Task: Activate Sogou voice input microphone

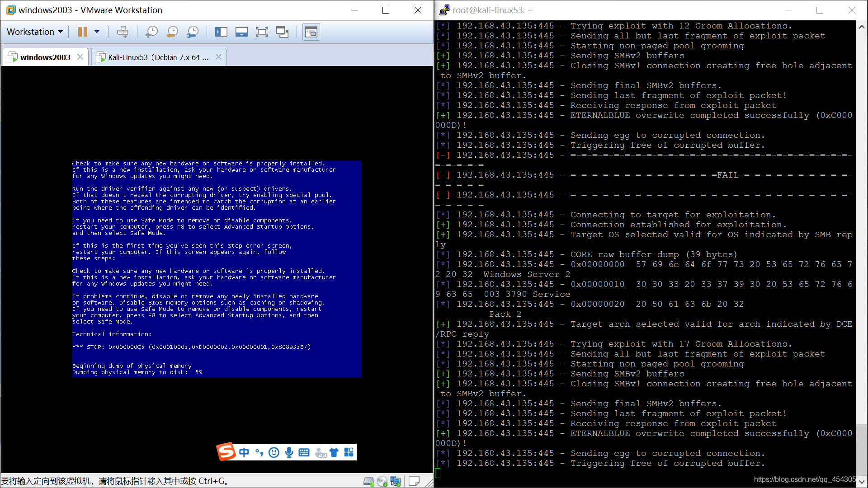Action: point(289,452)
